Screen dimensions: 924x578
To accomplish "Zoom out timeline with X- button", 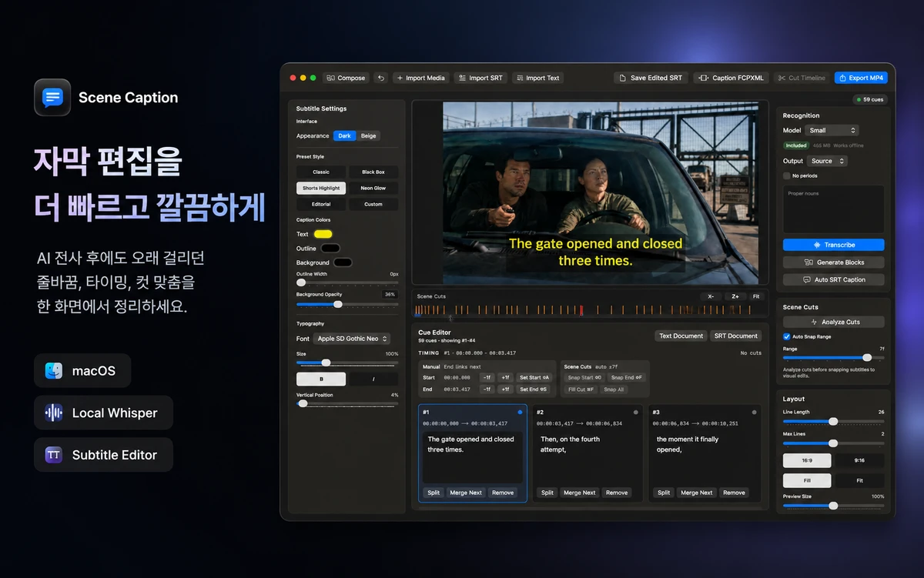I will tap(711, 296).
